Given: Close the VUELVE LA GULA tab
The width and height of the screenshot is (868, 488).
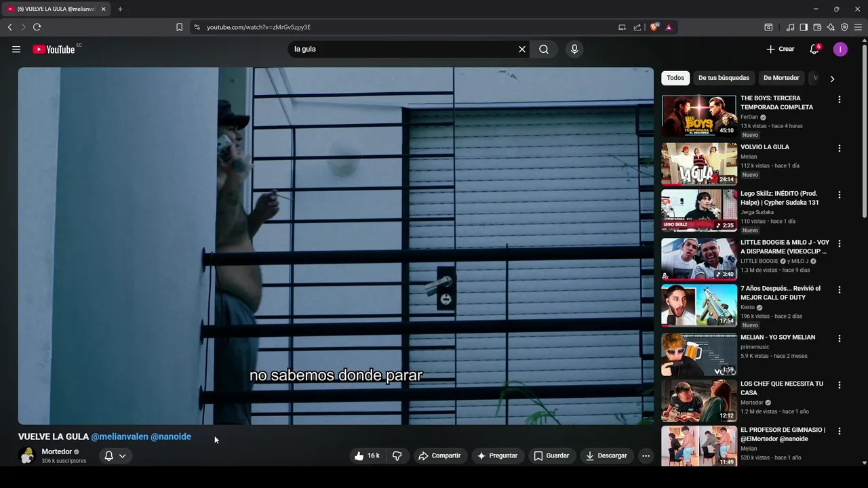Looking at the screenshot, I should click(103, 9).
